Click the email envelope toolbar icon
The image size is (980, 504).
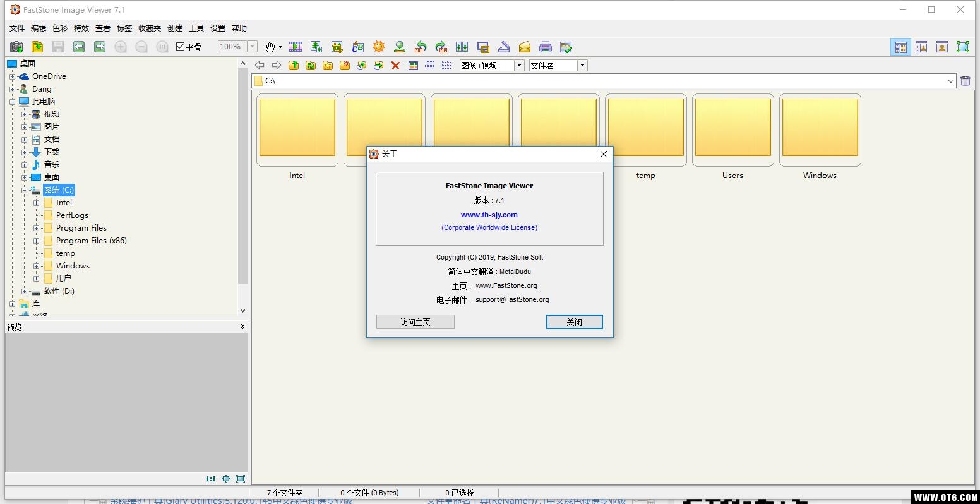coord(525,47)
